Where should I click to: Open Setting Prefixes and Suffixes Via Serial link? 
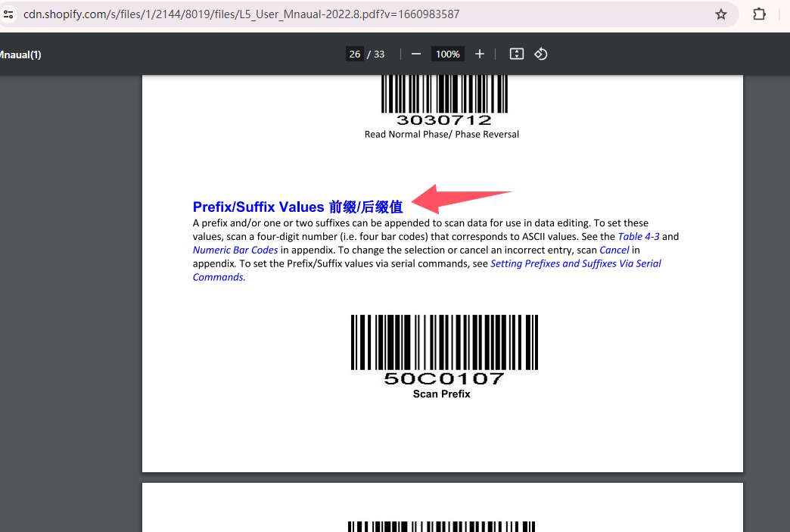coord(575,263)
